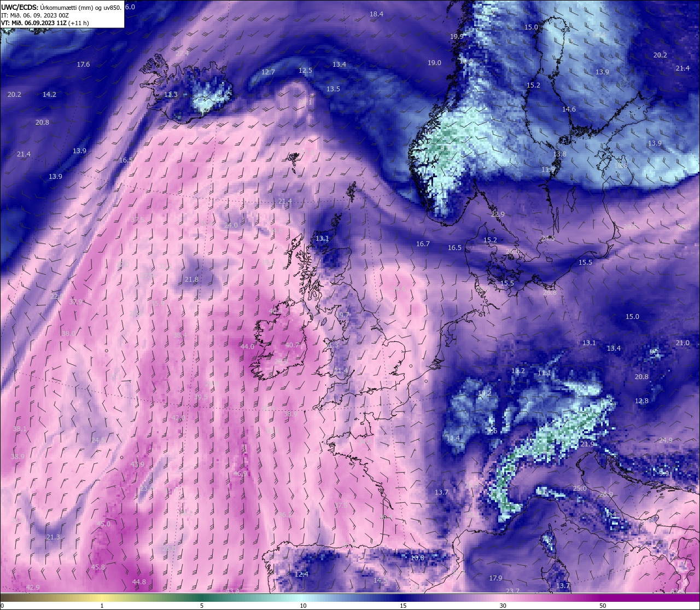Select the 26.9 value label
This screenshot has width=700, height=610.
tap(606, 495)
